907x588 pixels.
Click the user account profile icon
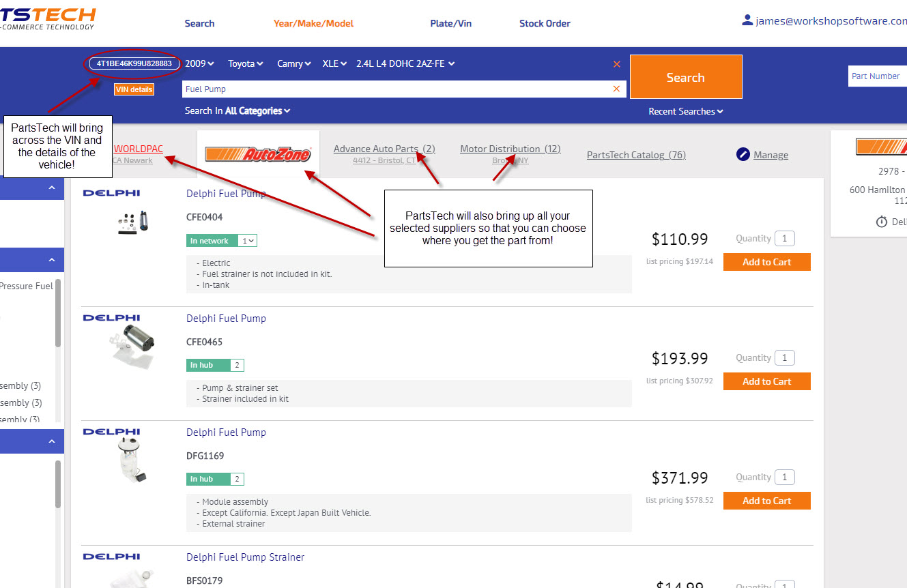coord(747,20)
